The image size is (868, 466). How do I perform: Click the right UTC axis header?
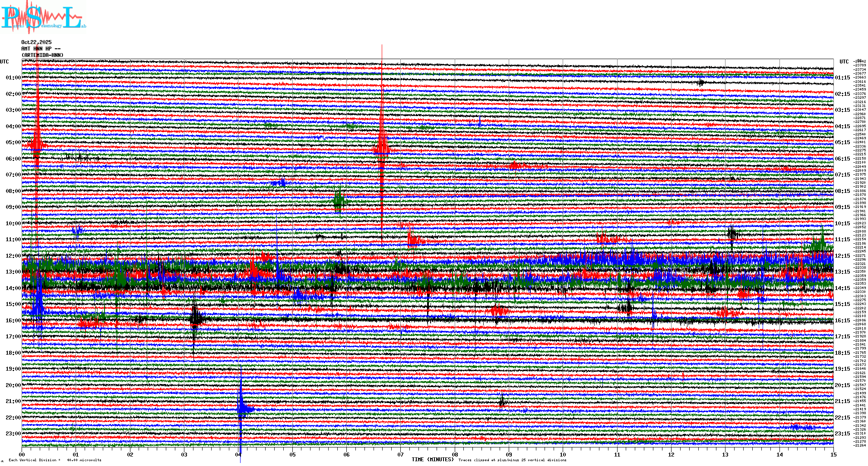(844, 62)
